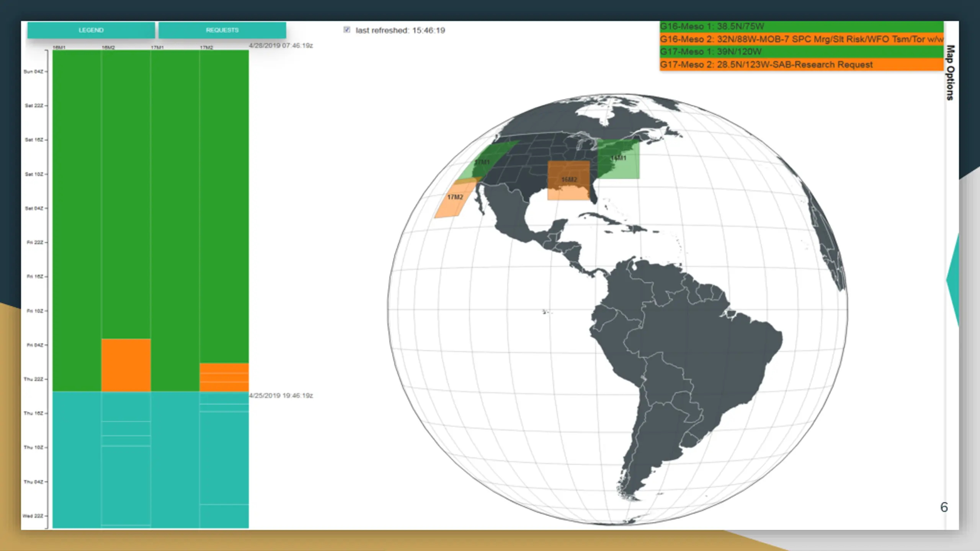Expand the Map Options side panel

950,73
